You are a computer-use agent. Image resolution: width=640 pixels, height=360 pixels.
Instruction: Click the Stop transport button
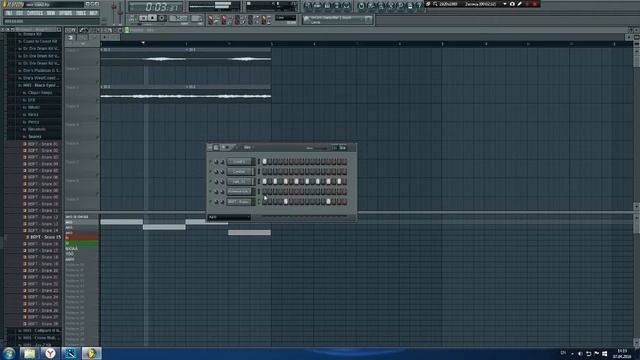click(x=152, y=18)
